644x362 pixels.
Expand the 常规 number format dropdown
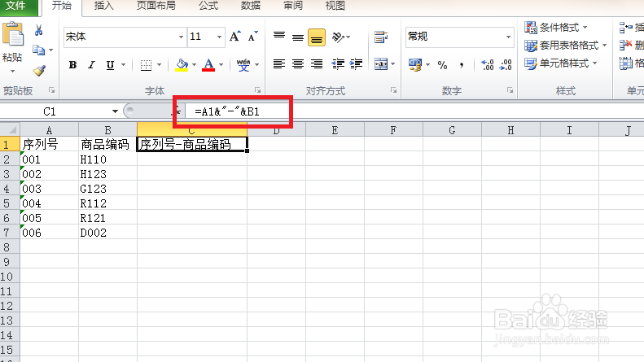509,37
